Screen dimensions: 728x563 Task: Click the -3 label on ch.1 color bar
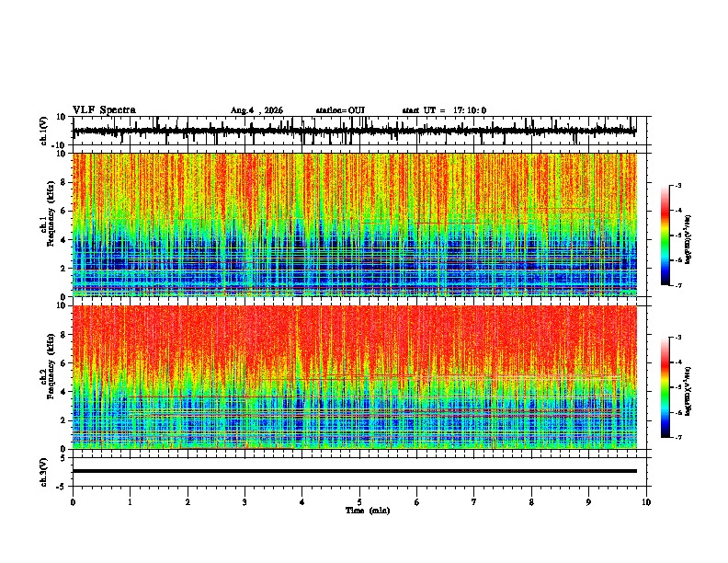pos(677,185)
